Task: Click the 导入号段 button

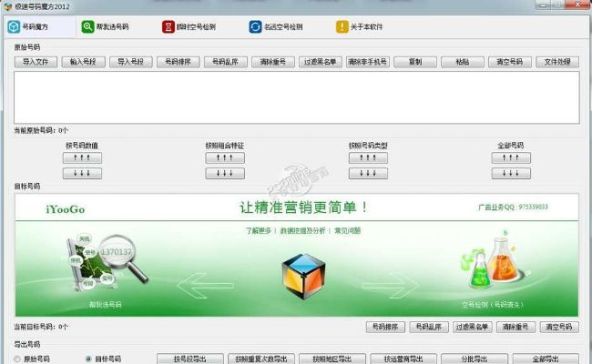Action: pyautogui.click(x=130, y=62)
